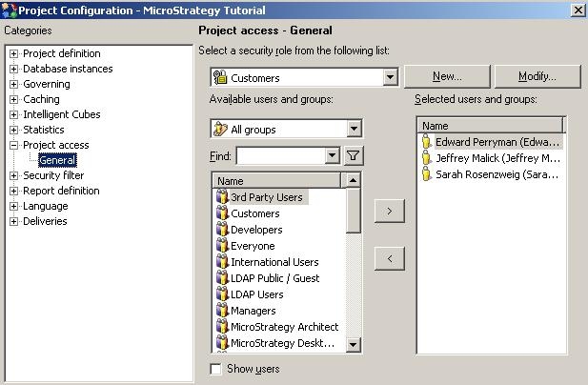588x385 pixels.
Task: Click into the Find text field
Action: click(x=280, y=155)
